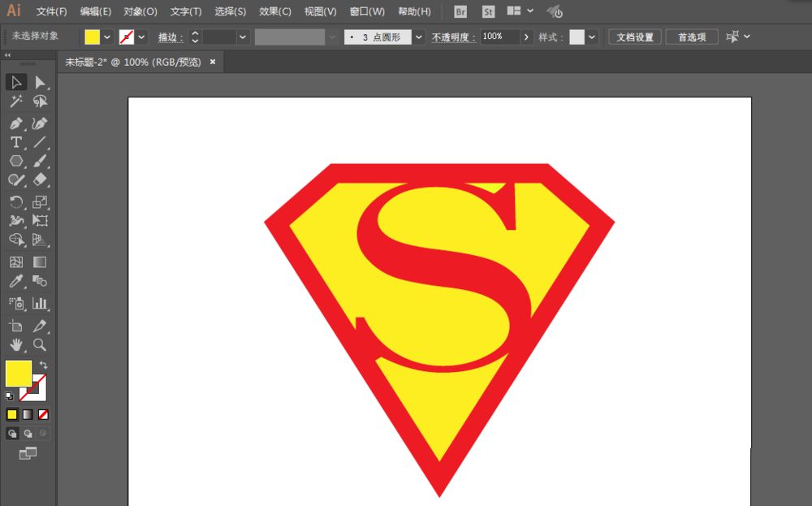Select the Shape Builder tool

(x=16, y=240)
